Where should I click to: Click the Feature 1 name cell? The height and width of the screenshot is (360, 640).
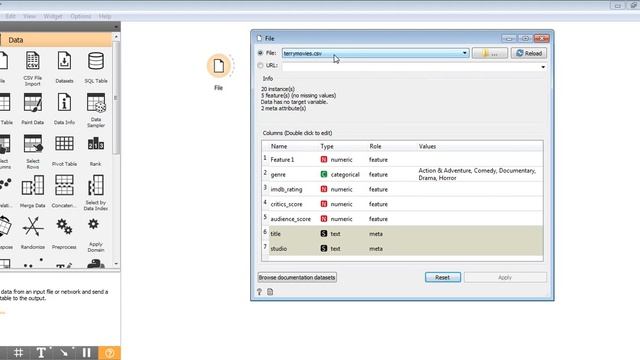pyautogui.click(x=282, y=160)
